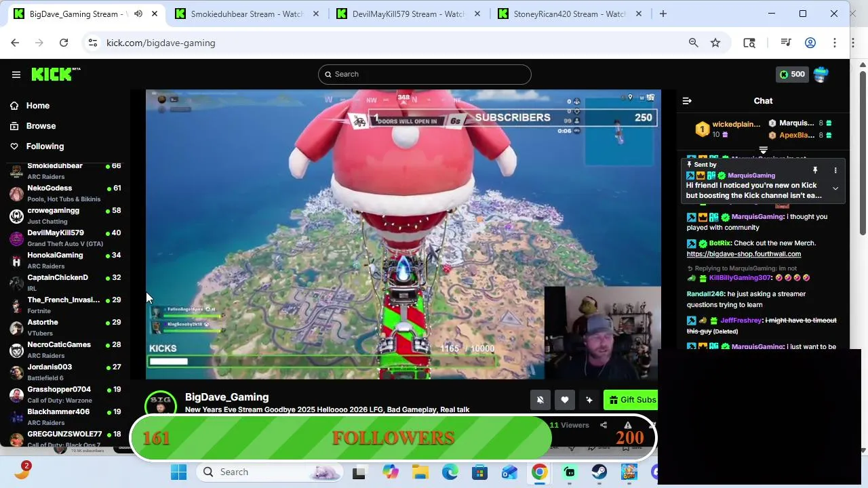868x488 pixels.
Task: Mute the BigDave_Gaming tab audio icon
Action: 138,14
